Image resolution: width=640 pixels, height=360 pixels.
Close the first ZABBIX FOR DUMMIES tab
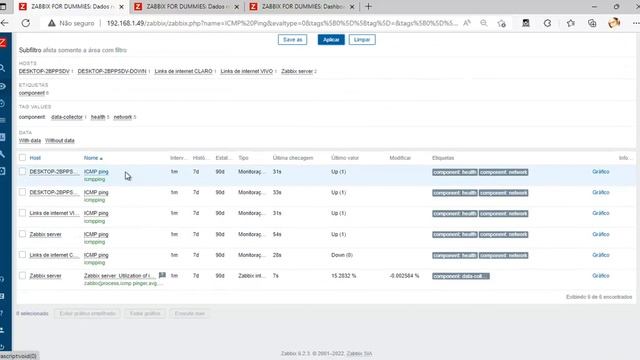pyautogui.click(x=121, y=7)
